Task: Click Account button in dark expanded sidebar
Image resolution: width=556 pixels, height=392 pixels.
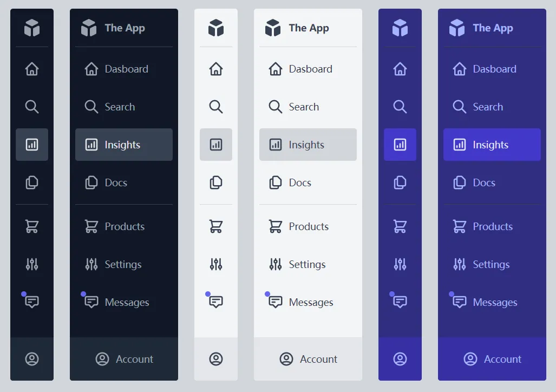Action: click(124, 359)
